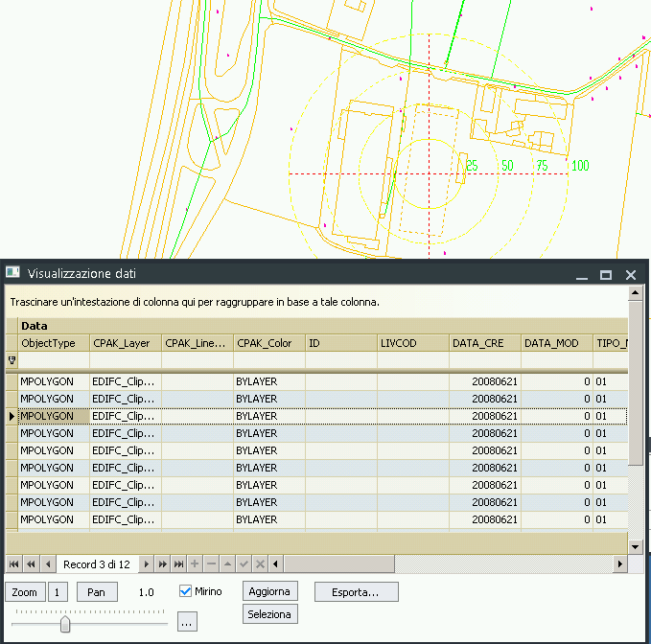The height and width of the screenshot is (644, 651).
Task: Go to the next record
Action: pyautogui.click(x=147, y=563)
